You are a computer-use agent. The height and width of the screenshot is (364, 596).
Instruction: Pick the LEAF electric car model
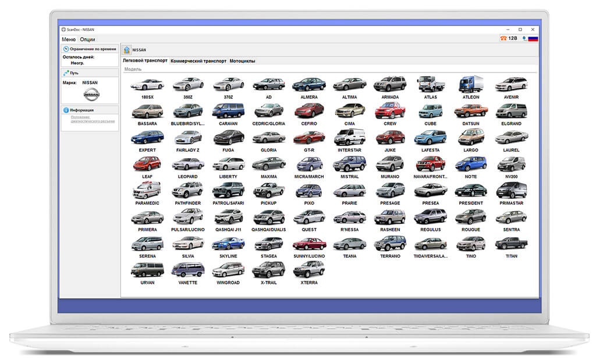pos(147,167)
